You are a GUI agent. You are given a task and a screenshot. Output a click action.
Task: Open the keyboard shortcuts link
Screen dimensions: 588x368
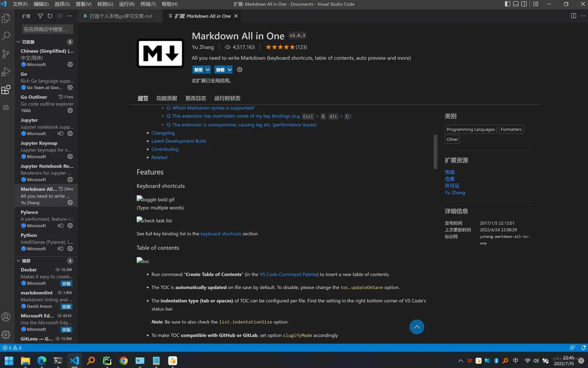click(x=221, y=234)
